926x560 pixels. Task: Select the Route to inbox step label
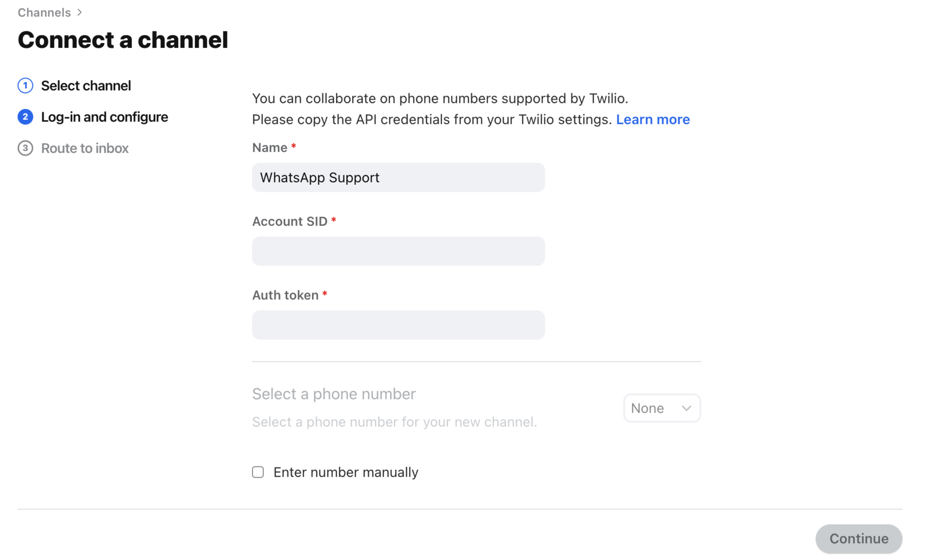tap(85, 148)
